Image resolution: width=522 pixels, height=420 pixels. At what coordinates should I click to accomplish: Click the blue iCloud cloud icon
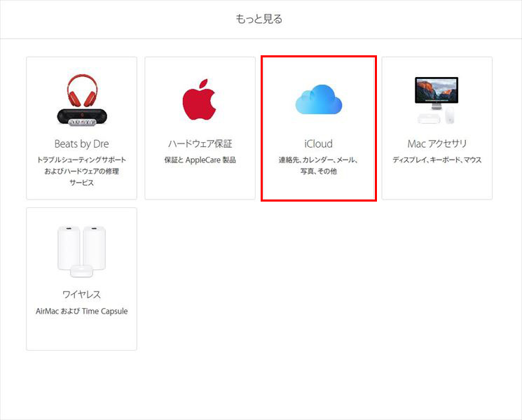tap(319, 99)
